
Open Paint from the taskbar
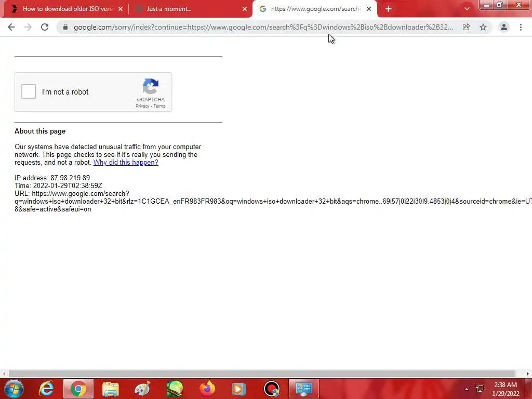tap(142, 389)
